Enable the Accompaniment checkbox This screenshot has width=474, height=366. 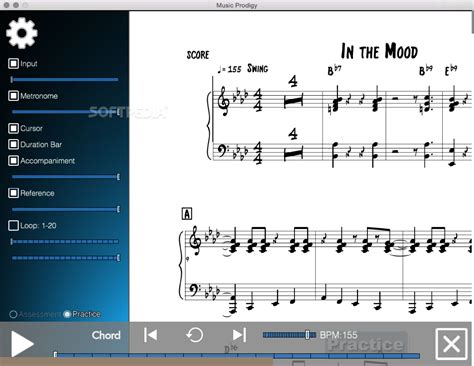(x=13, y=160)
